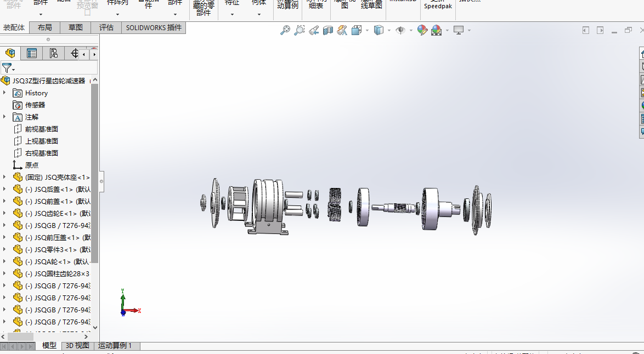Screen dimensions: 644x354
Task: Click the Apply Scene icon
Action: (436, 30)
